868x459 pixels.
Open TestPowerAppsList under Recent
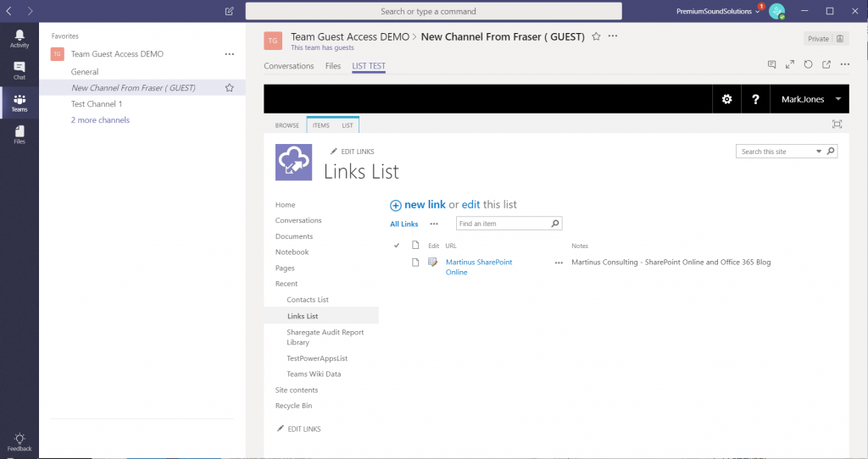[317, 358]
